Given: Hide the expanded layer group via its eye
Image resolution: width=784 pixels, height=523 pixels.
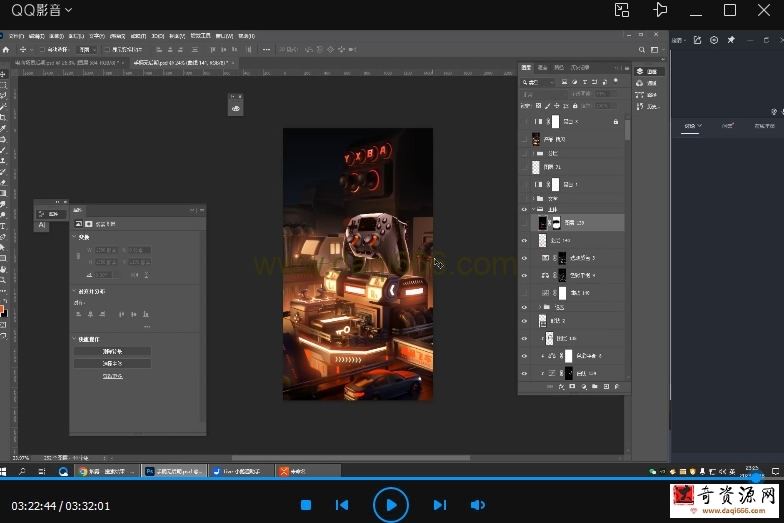Looking at the screenshot, I should point(524,210).
